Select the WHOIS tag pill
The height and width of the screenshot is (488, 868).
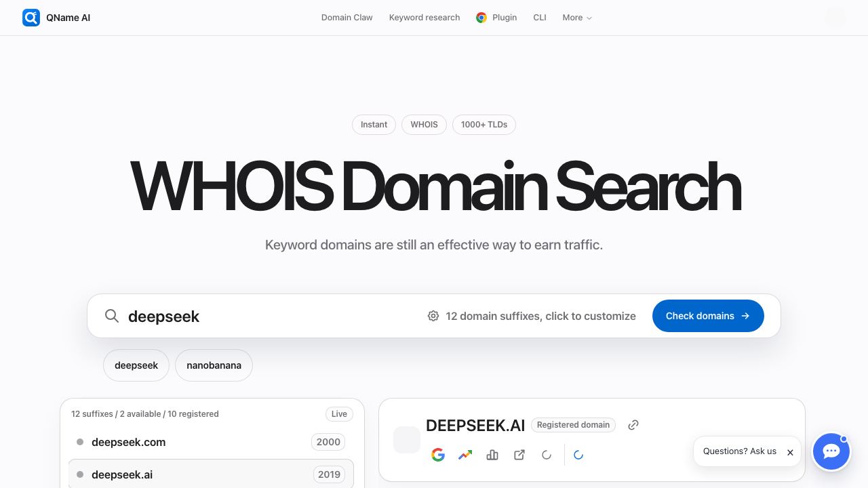(x=424, y=125)
